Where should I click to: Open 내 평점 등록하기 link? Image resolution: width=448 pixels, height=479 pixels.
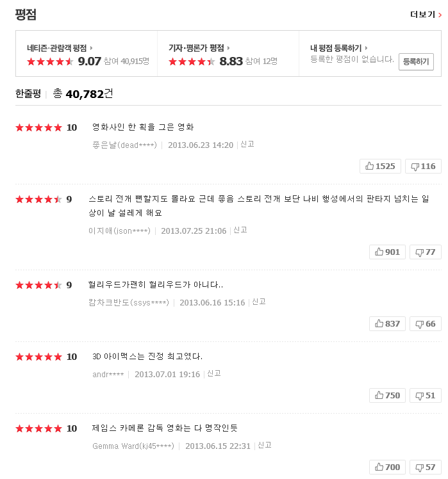tap(339, 48)
